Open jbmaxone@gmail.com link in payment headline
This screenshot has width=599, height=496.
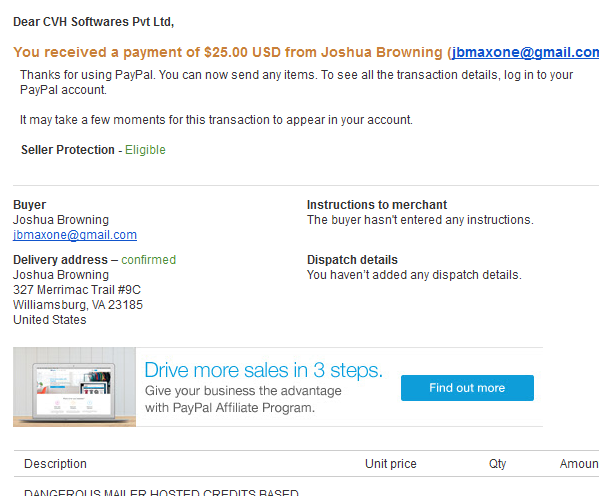point(525,52)
